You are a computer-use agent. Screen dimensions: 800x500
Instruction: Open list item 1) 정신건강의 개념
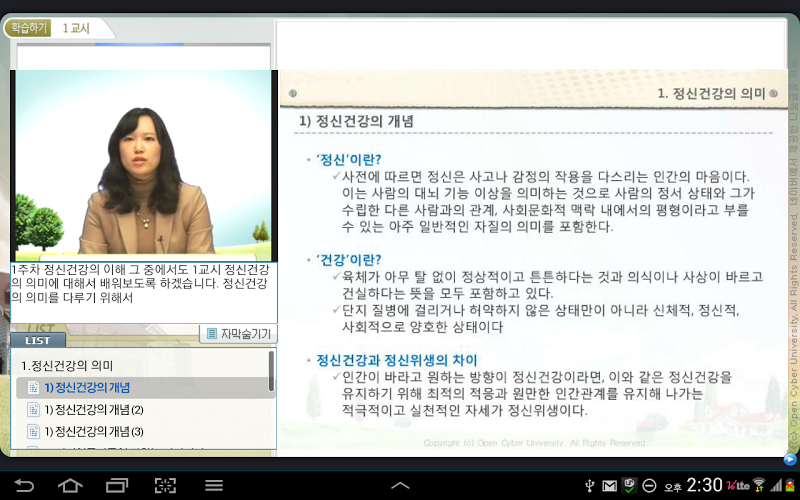(x=145, y=388)
